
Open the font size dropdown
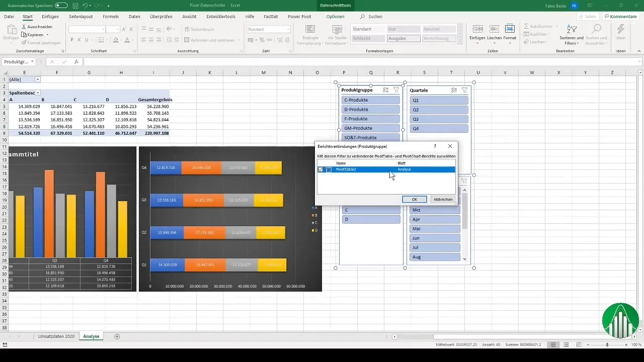[117, 29]
